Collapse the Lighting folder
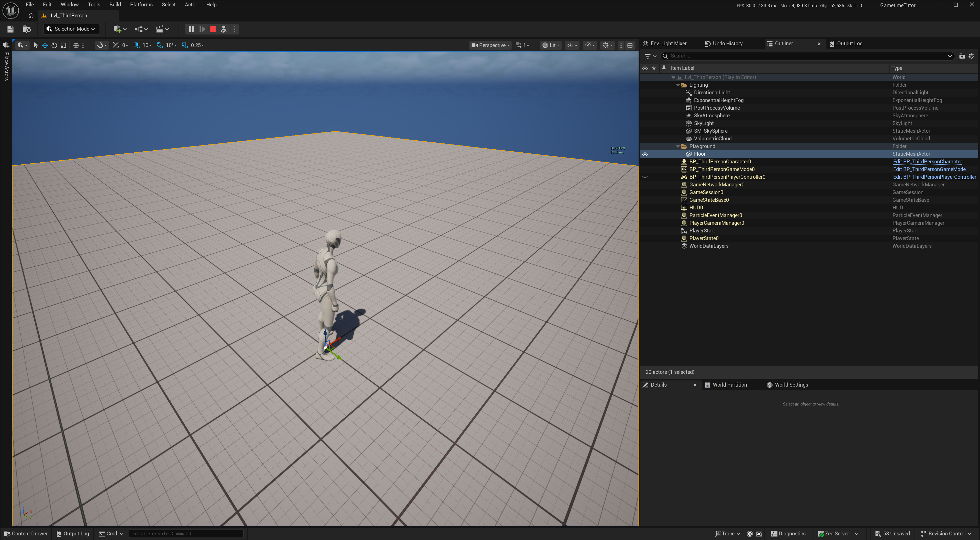 click(x=678, y=85)
